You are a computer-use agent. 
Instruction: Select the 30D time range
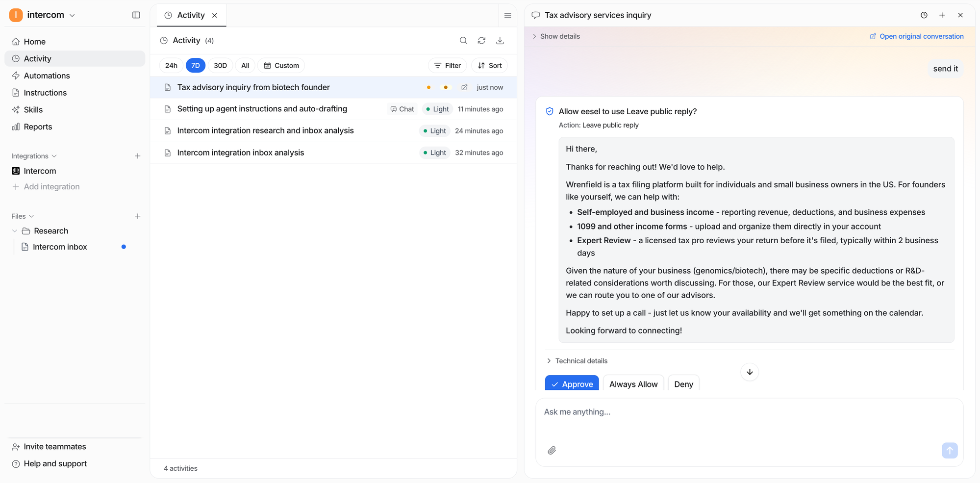[220, 65]
